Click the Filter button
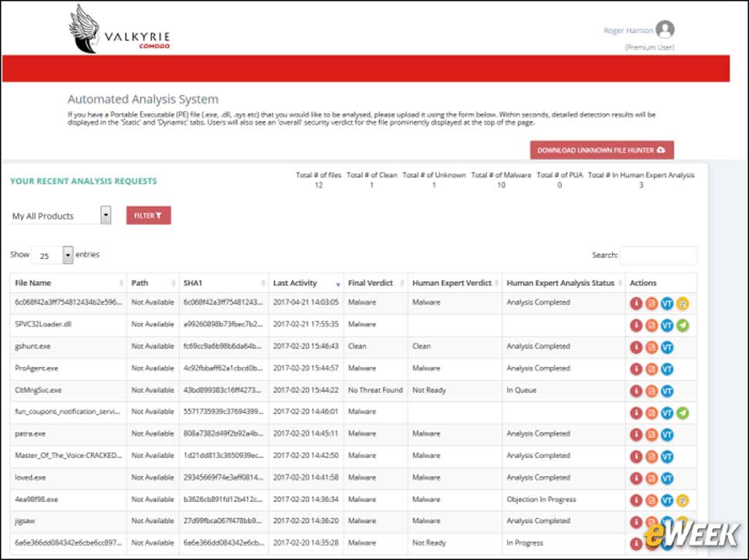 tap(148, 216)
